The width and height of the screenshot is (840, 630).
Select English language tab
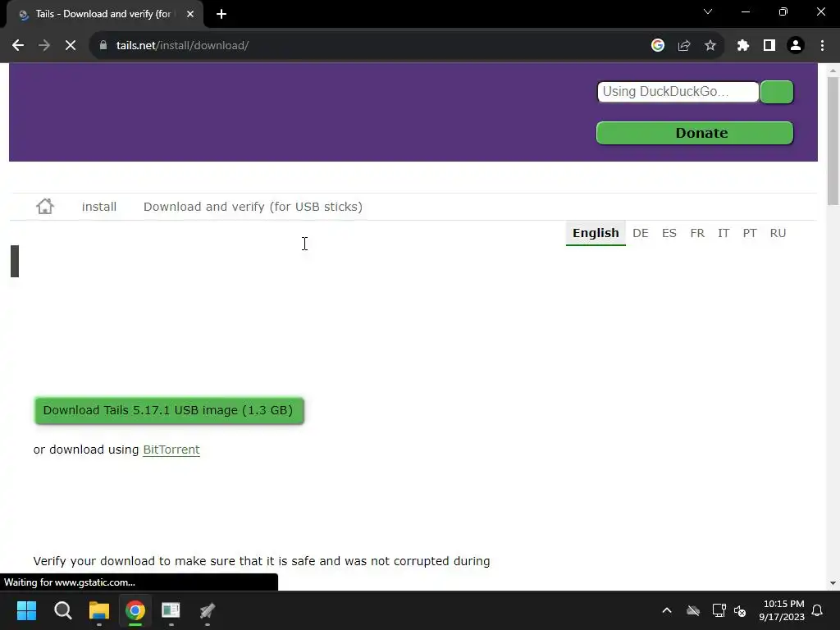pos(596,233)
